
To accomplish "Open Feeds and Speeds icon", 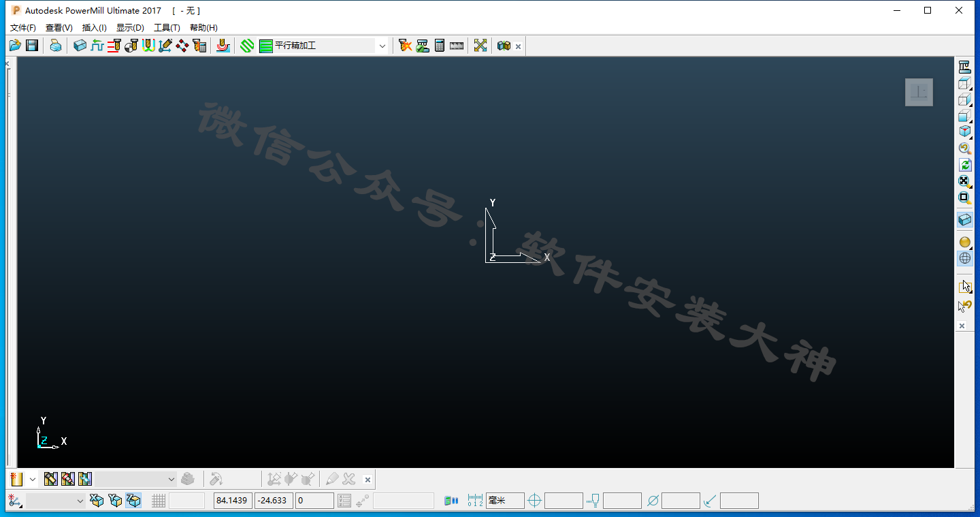I will [97, 46].
